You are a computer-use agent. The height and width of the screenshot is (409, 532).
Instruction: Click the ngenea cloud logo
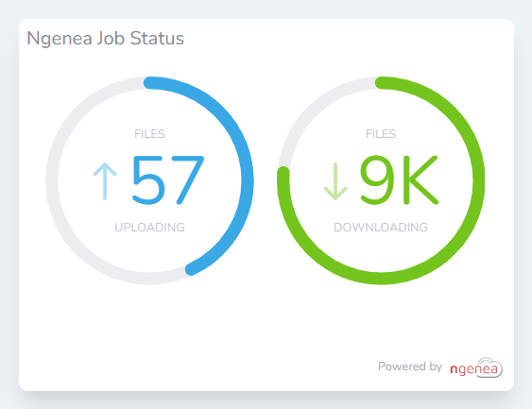coord(476,367)
